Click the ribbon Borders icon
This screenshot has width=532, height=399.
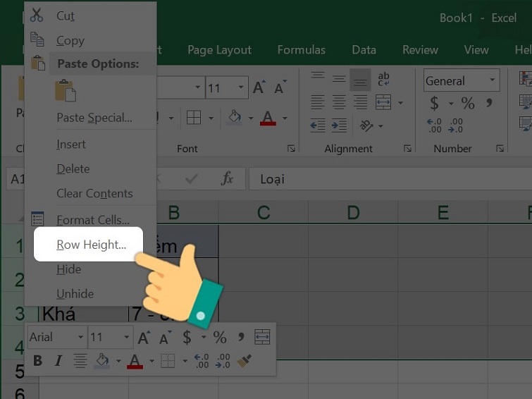click(194, 118)
